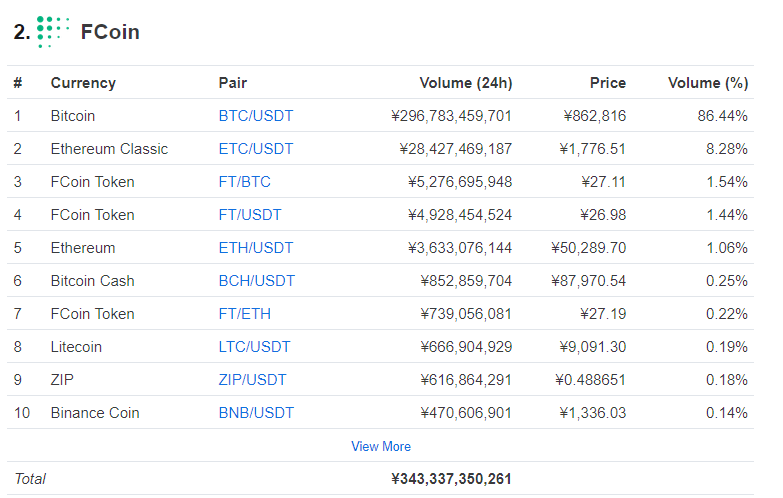Click the Currency column header
Screen dimensions: 783x498
[83, 83]
